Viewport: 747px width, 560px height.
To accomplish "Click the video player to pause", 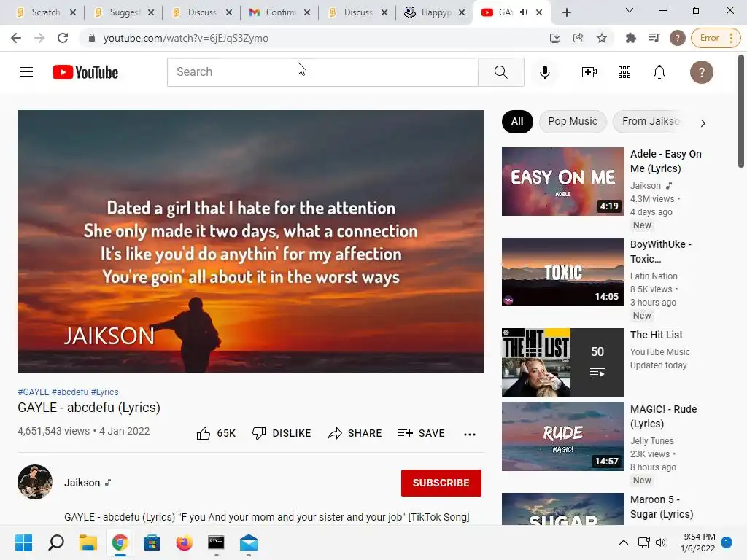I will click(251, 241).
